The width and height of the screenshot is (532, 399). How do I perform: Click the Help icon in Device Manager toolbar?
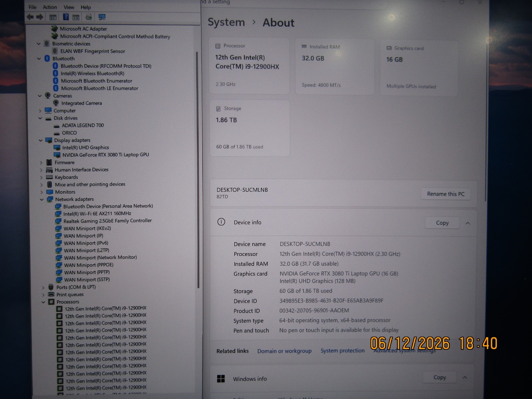coord(66,17)
